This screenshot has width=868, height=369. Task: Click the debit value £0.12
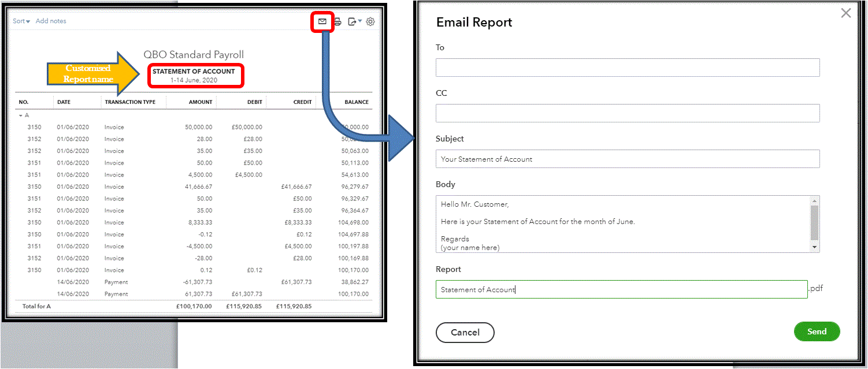click(x=254, y=270)
